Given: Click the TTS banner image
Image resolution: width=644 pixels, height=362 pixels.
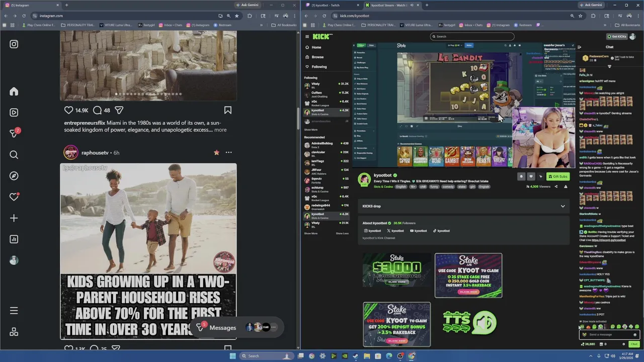Looking at the screenshot, I should click(469, 322).
